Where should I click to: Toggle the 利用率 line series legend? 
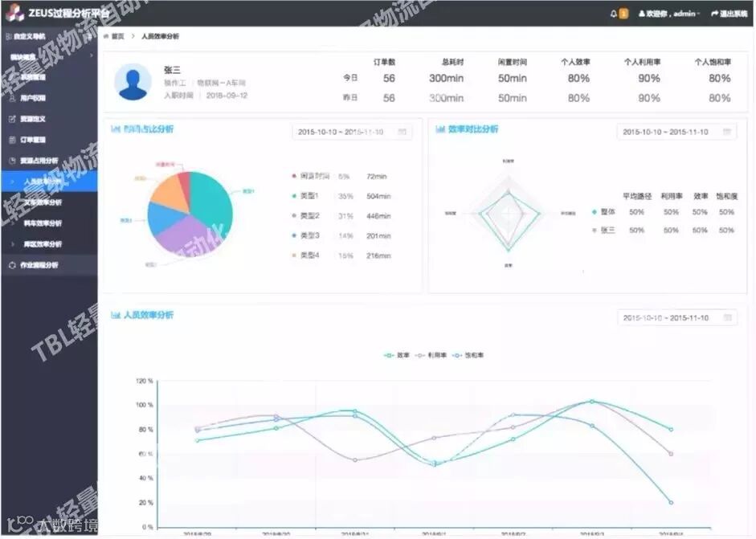point(431,355)
